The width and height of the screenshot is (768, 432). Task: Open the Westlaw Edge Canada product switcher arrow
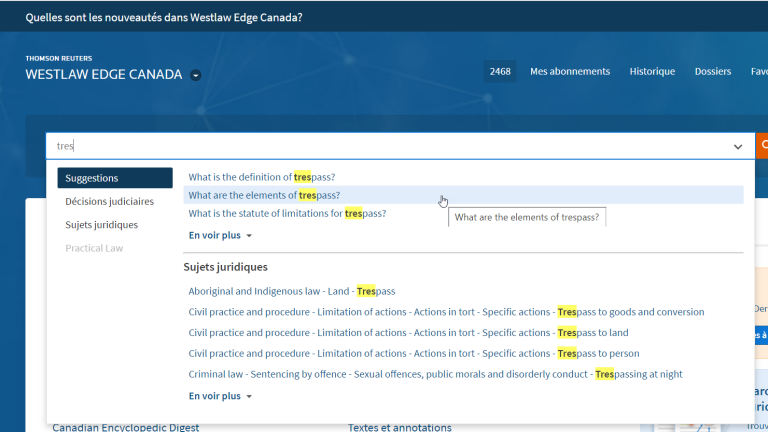195,75
